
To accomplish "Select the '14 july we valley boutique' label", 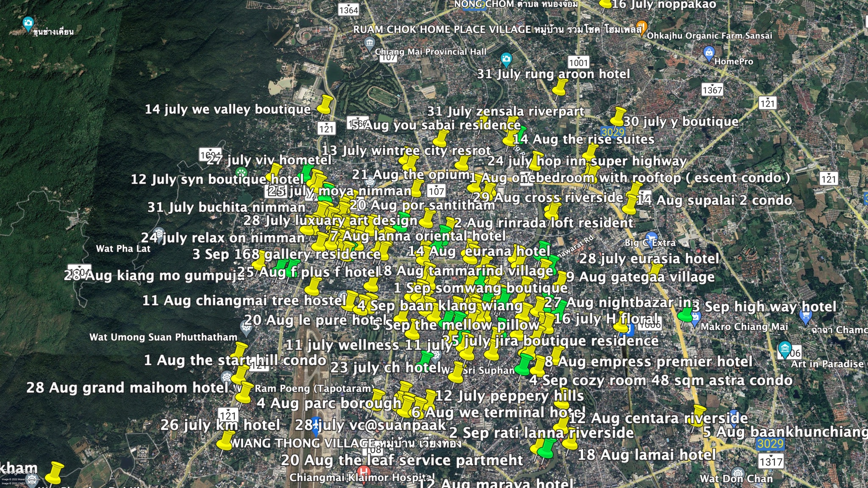I will [228, 109].
